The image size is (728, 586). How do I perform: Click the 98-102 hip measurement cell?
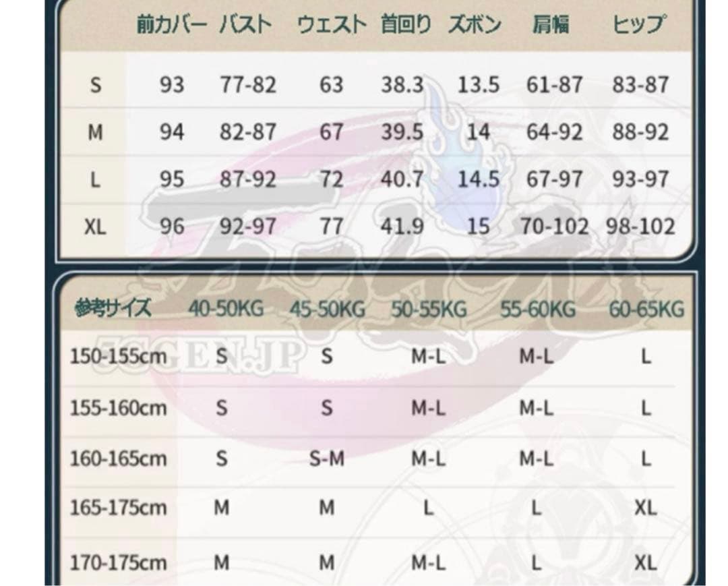[640, 227]
